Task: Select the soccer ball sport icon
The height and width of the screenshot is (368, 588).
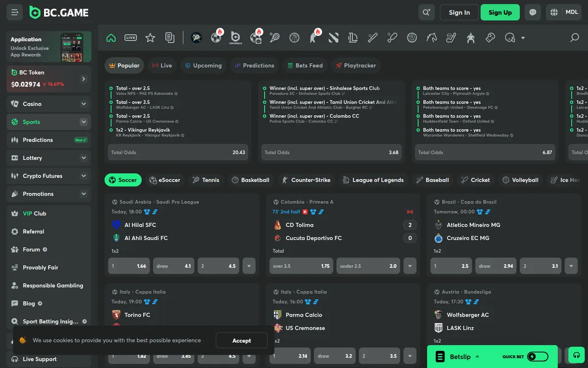Action: (x=216, y=37)
